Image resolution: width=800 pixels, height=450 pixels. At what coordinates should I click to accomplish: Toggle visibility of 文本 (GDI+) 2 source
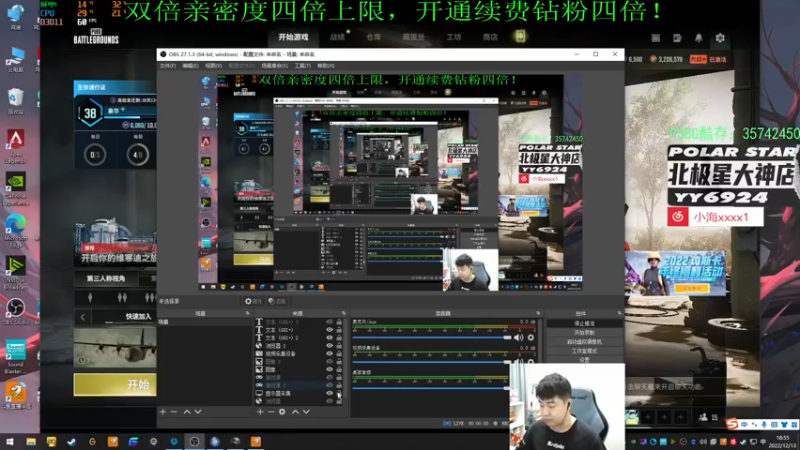click(x=330, y=338)
